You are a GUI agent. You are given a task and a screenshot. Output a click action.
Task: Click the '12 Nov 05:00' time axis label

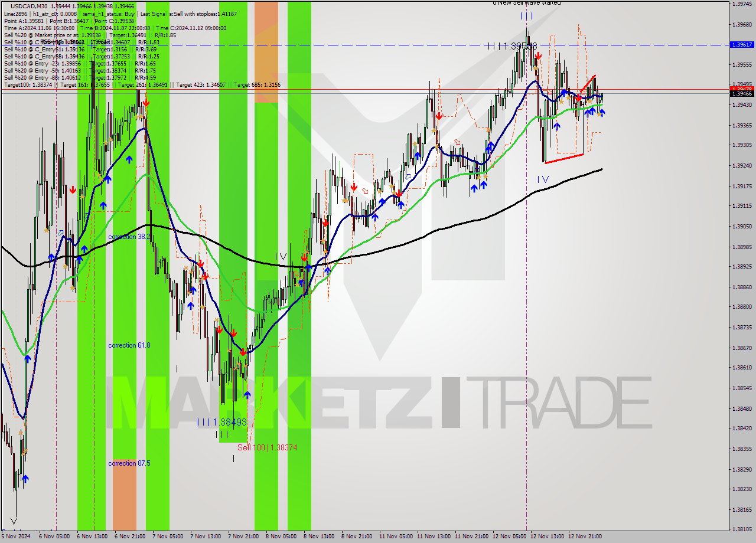click(x=509, y=537)
